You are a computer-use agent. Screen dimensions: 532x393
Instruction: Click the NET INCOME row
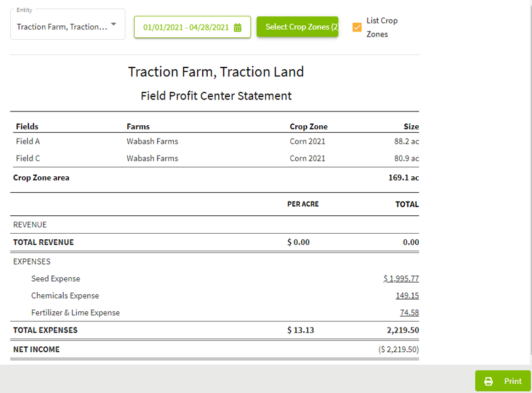pyautogui.click(x=36, y=349)
